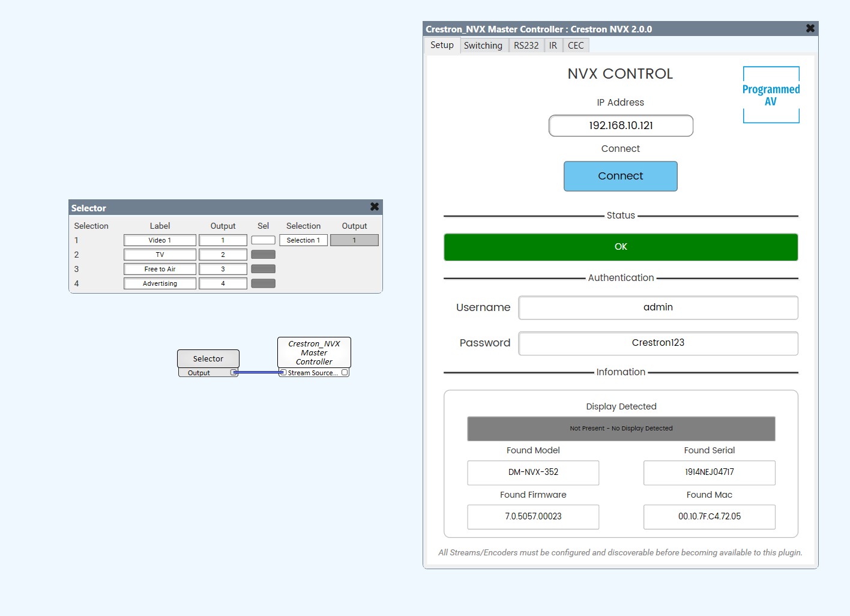Viewport: 850px width, 616px height.
Task: Click the Sel checkbox next to Video 1
Action: click(263, 240)
